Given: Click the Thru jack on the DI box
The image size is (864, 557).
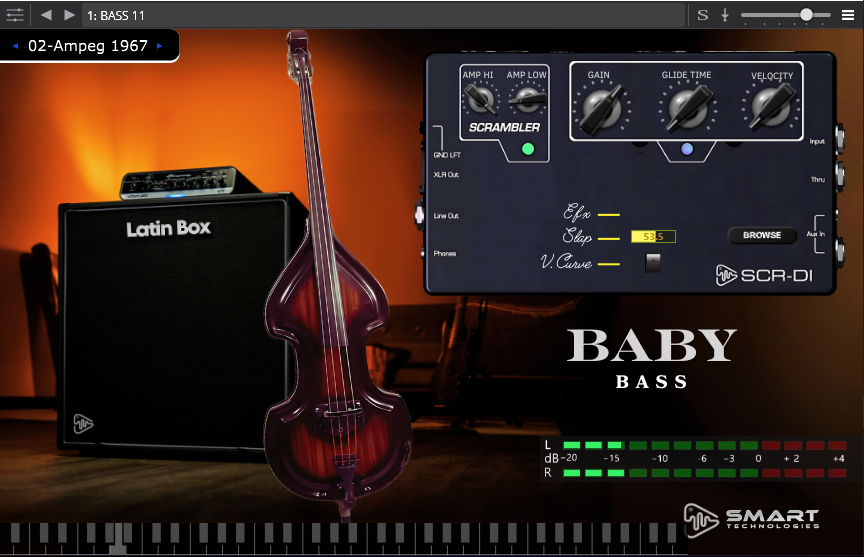Looking at the screenshot, I should click(840, 175).
